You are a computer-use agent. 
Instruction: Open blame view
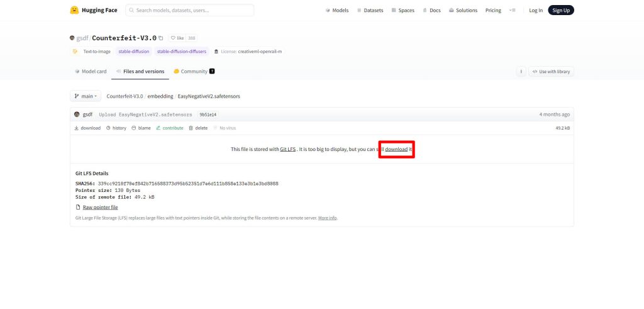click(x=142, y=128)
